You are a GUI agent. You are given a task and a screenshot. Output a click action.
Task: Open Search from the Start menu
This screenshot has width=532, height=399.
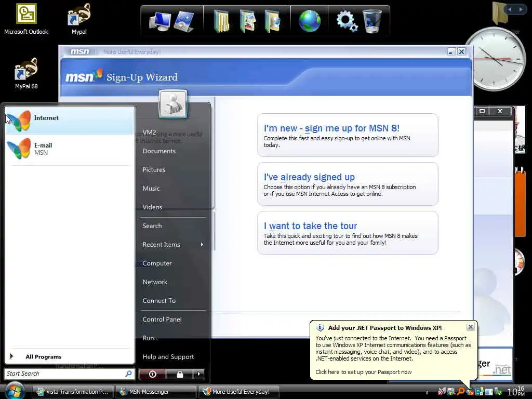click(152, 225)
